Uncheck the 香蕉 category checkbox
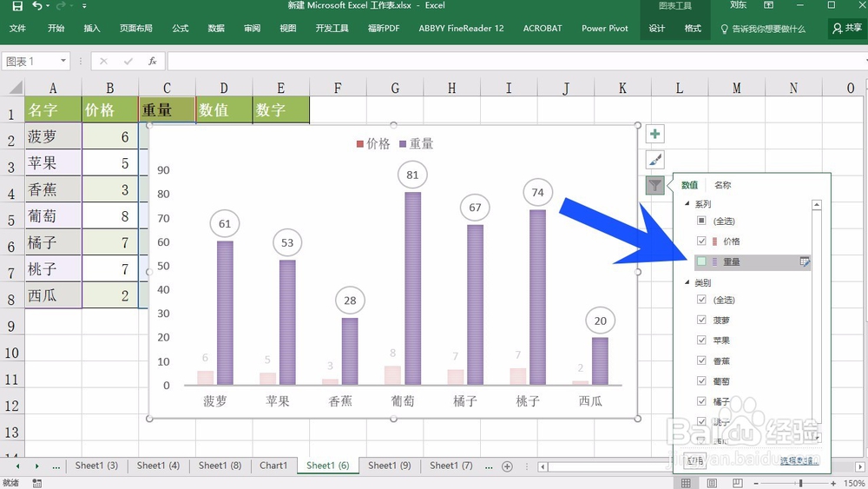This screenshot has width=868, height=489. tap(701, 360)
